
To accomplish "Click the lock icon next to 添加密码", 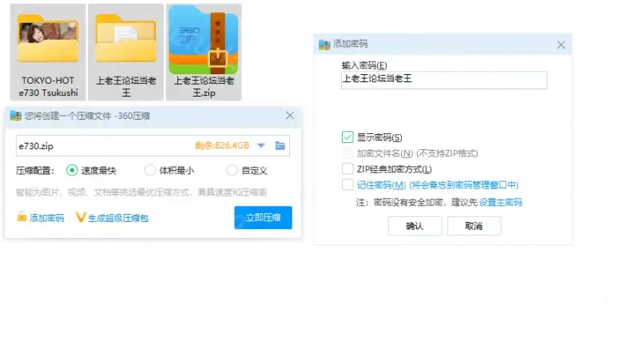I will [x=22, y=217].
